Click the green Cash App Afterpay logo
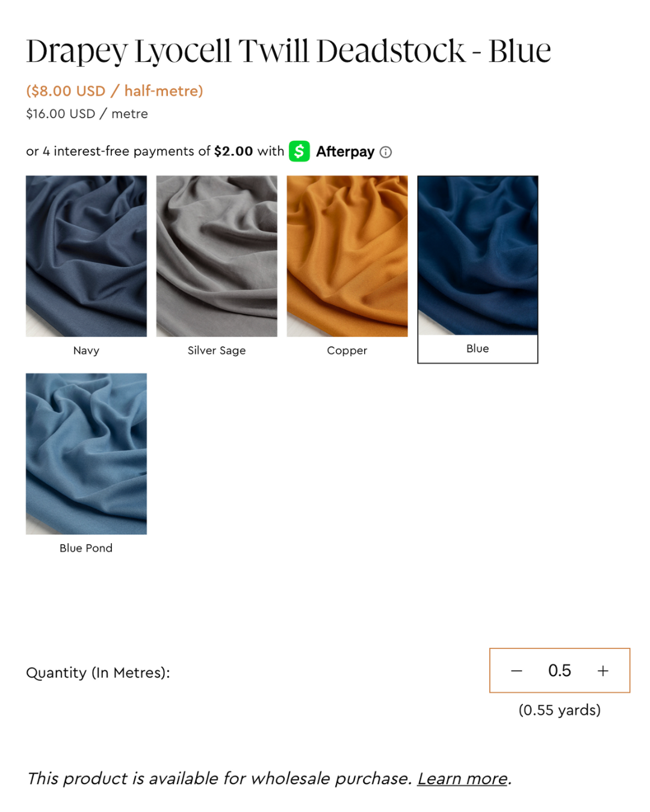Viewport: 650px width, 812px height. point(299,151)
